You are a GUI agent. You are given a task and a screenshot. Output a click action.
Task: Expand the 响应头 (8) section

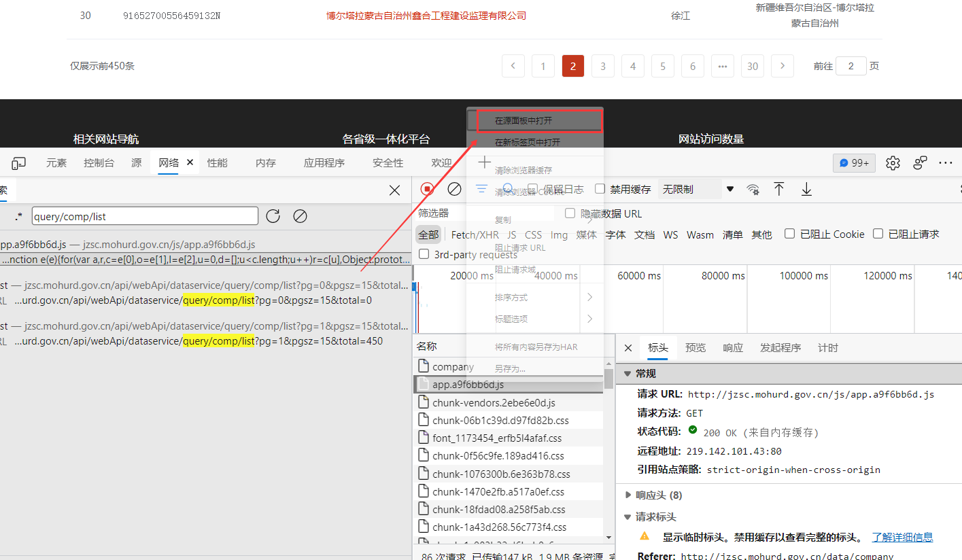pos(628,495)
